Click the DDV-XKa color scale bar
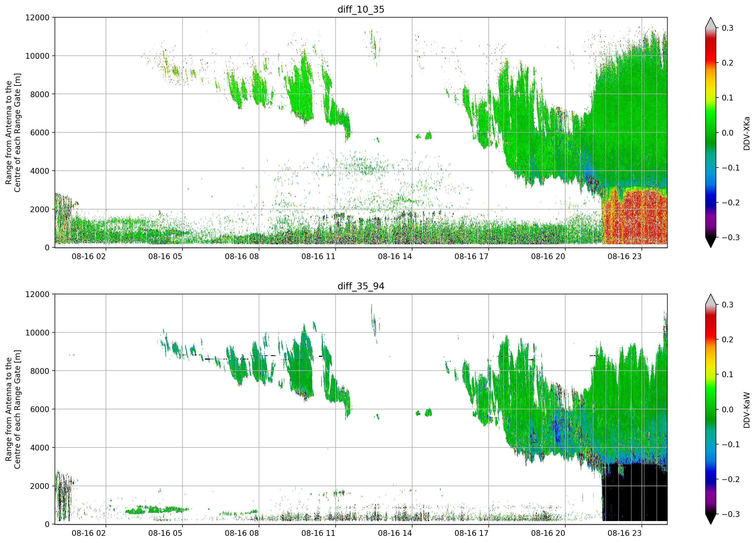 tap(711, 132)
